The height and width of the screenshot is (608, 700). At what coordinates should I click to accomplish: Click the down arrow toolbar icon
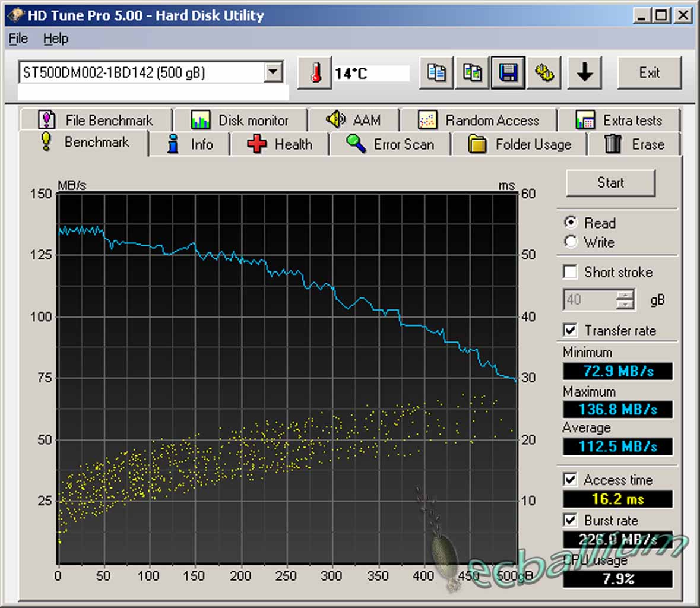[584, 73]
